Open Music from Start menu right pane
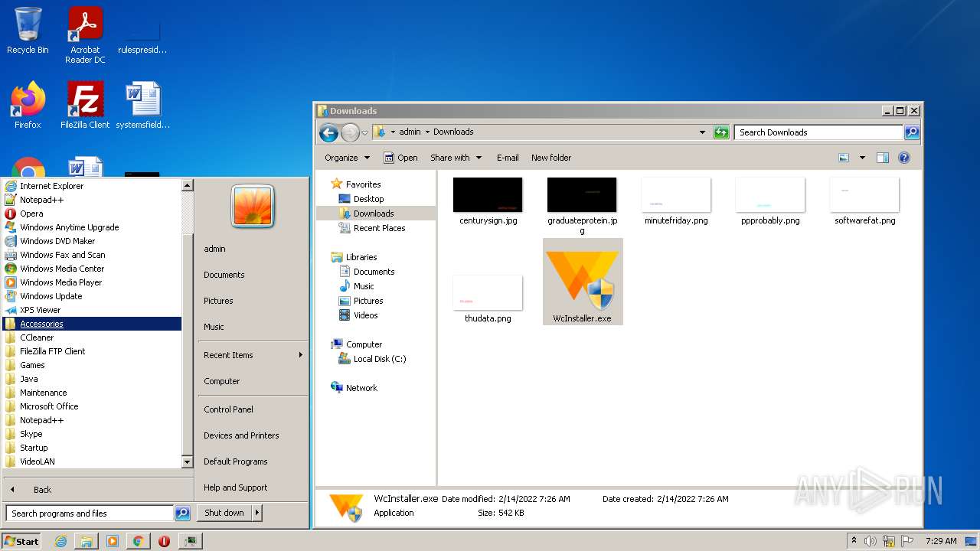 pyautogui.click(x=214, y=327)
